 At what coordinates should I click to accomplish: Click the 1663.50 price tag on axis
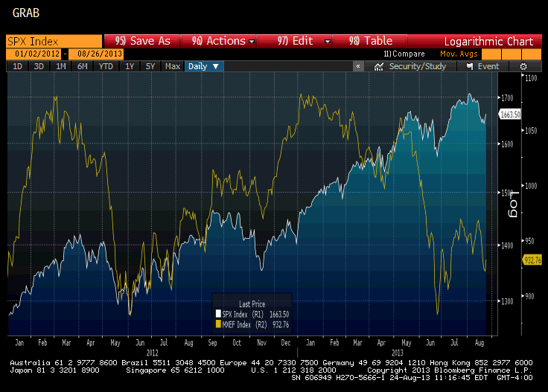[x=509, y=115]
